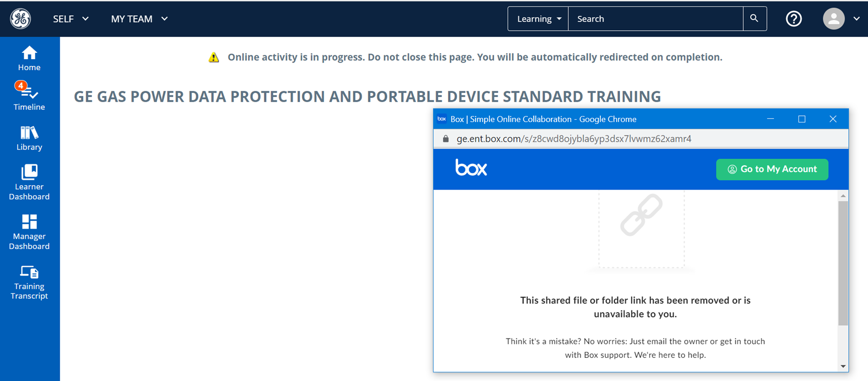The height and width of the screenshot is (381, 868).
Task: Click the Box scrollbar up arrow
Action: click(x=843, y=196)
